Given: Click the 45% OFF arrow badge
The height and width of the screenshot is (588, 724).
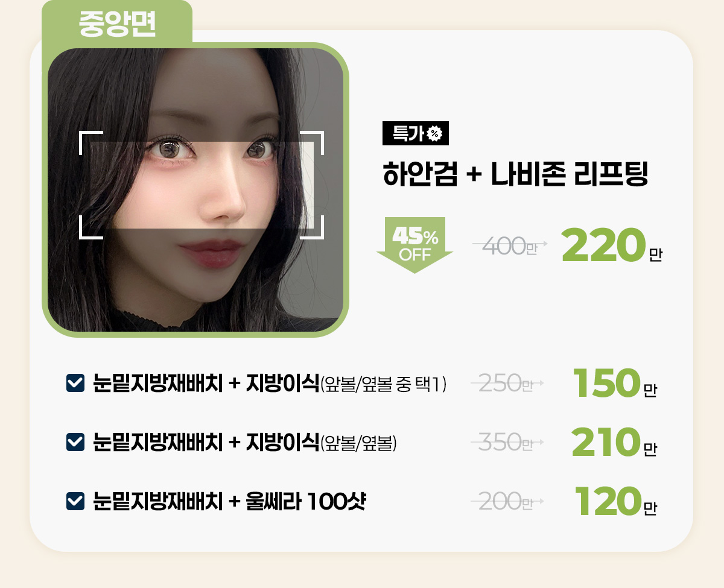Looking at the screenshot, I should coord(414,245).
